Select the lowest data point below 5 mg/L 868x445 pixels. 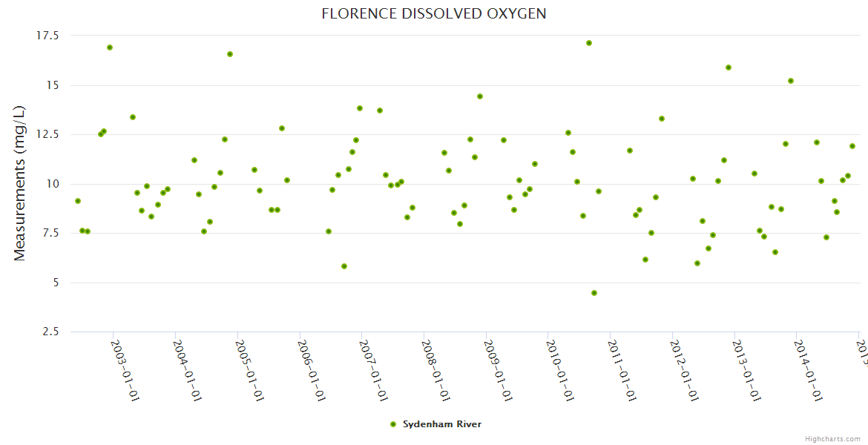(594, 293)
